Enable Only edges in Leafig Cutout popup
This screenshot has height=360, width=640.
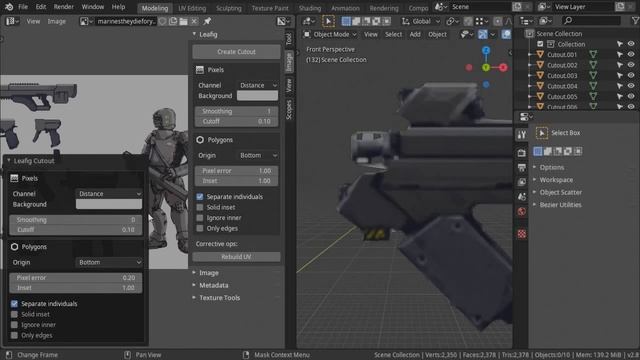click(14, 336)
